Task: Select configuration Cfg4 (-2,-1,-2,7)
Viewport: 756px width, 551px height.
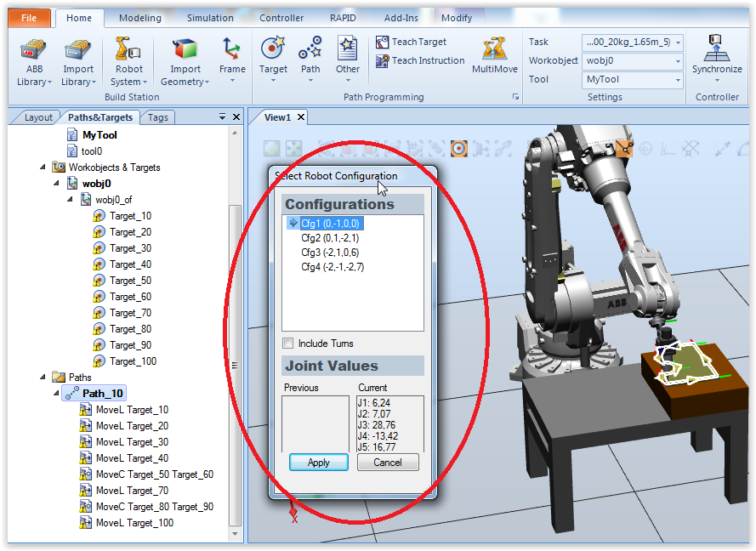Action: [333, 267]
